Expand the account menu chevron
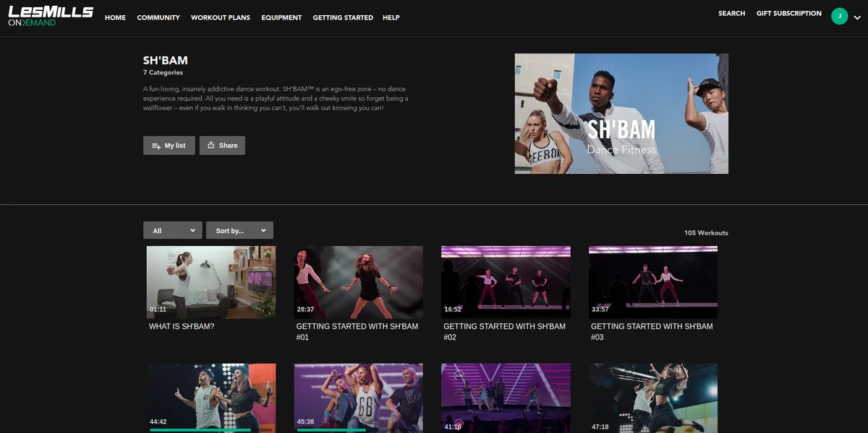This screenshot has width=868, height=433. point(857,17)
